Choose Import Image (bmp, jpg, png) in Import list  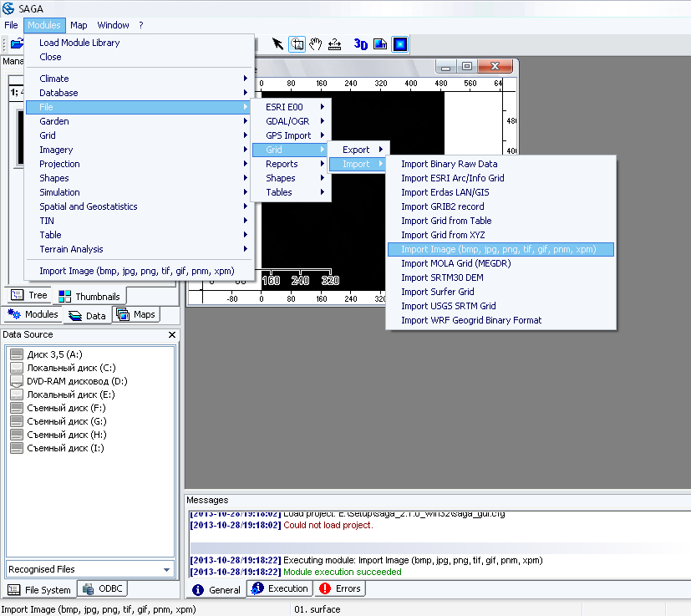point(499,249)
